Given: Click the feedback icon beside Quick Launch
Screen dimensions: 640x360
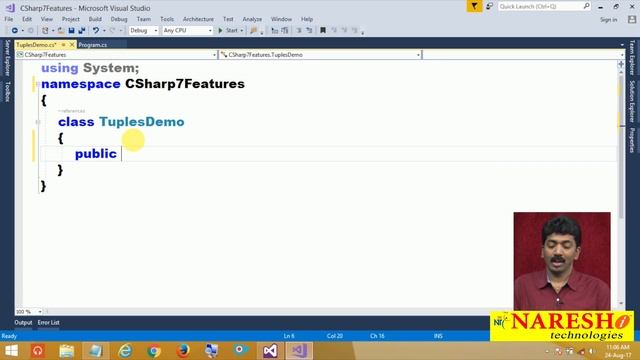Looking at the screenshot, I should pos(489,6).
